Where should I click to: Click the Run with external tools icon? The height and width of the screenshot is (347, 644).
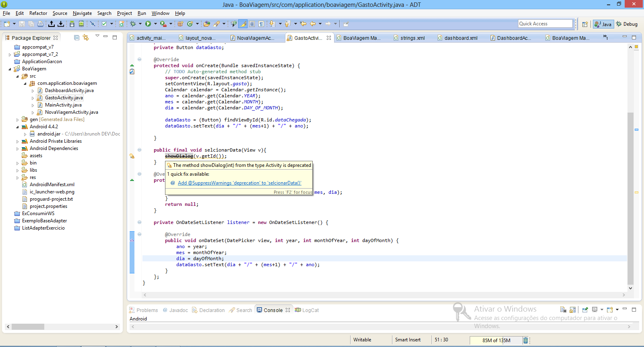(163, 24)
